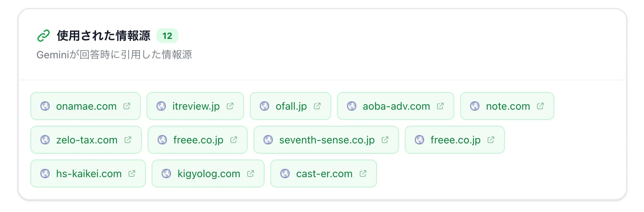Open the hs-kaikei.com source
Viewport: 644px width, 212px height.
(88, 173)
